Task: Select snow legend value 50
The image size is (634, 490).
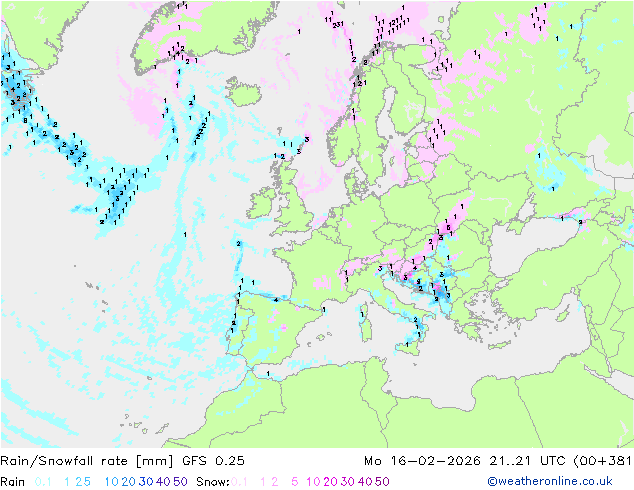Action: tap(382, 482)
